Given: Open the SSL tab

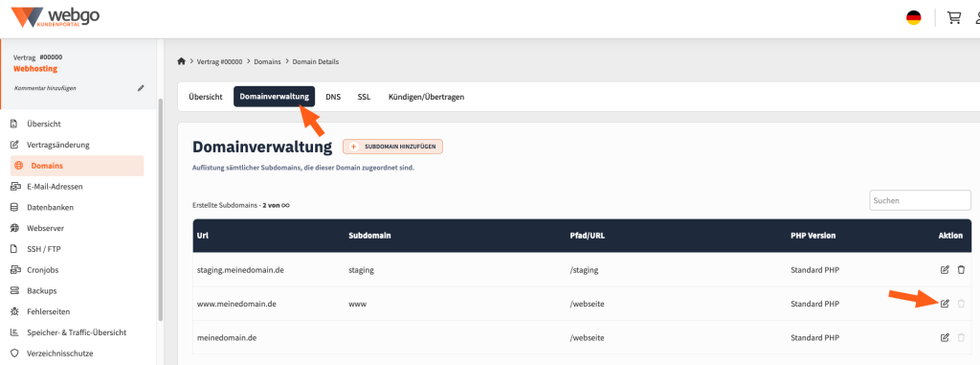Looking at the screenshot, I should pyautogui.click(x=364, y=97).
